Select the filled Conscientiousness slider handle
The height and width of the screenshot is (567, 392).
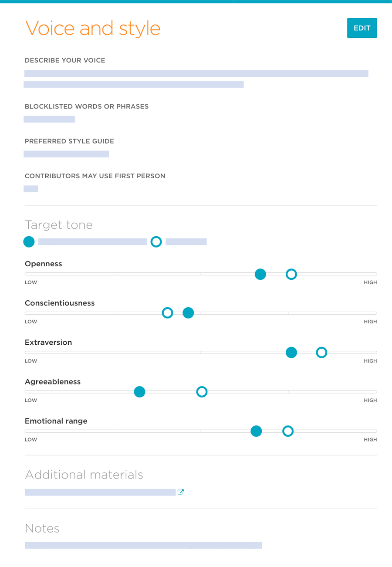pyautogui.click(x=188, y=313)
